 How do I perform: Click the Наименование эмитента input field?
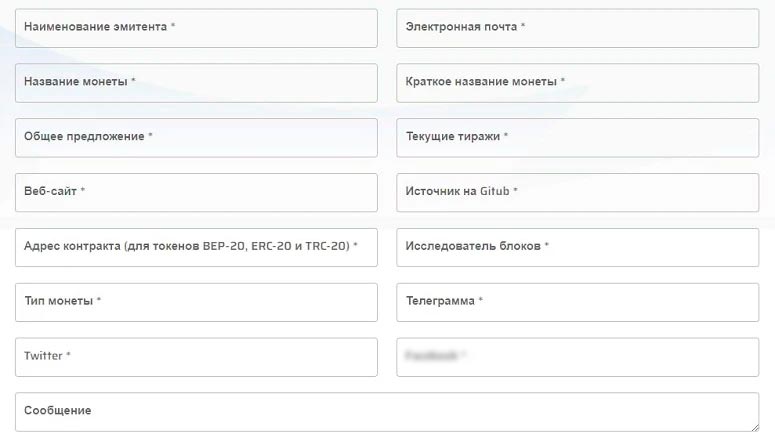(x=196, y=28)
